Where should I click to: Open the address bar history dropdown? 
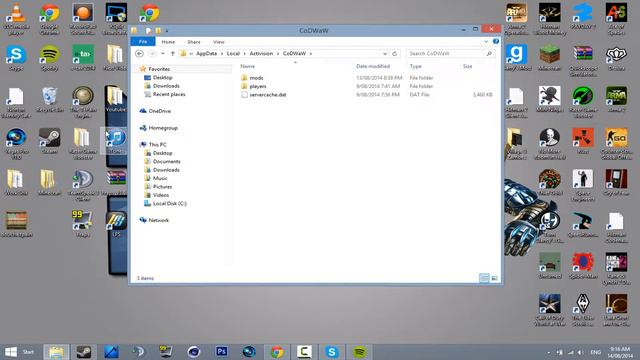click(384, 53)
